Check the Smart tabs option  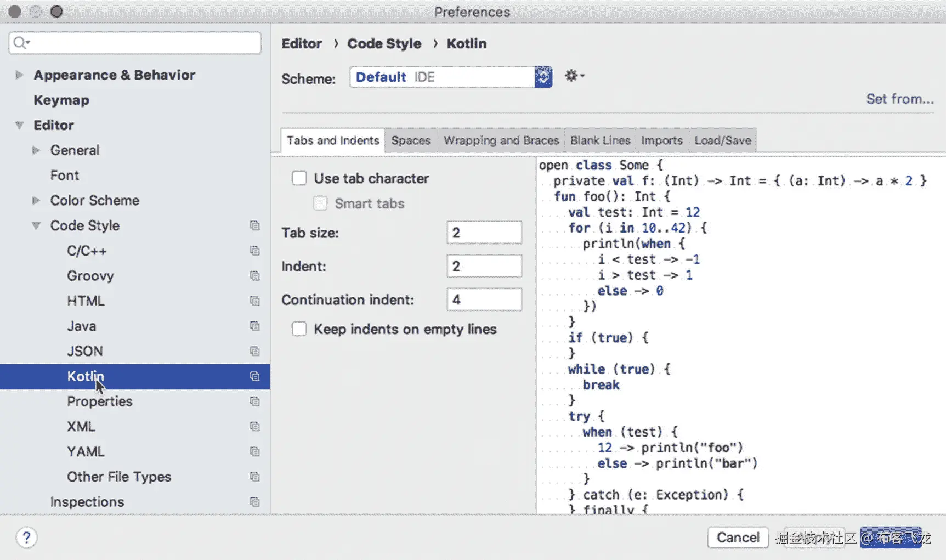click(x=320, y=203)
